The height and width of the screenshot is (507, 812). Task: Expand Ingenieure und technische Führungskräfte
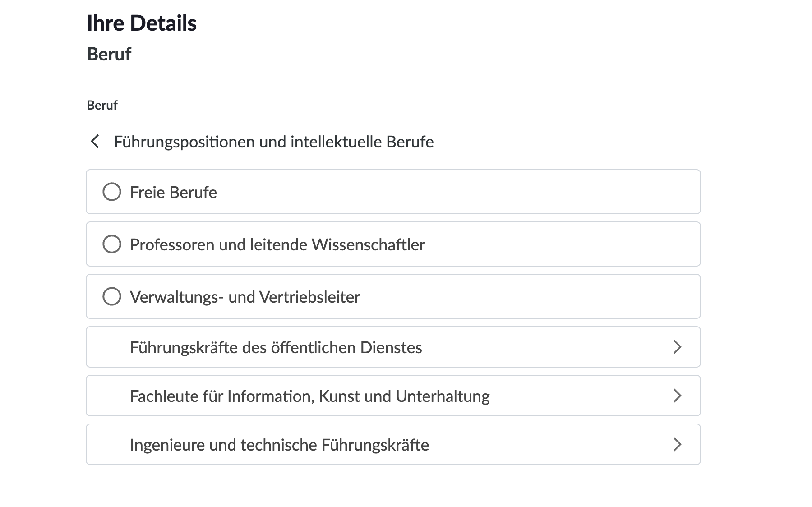[392, 444]
